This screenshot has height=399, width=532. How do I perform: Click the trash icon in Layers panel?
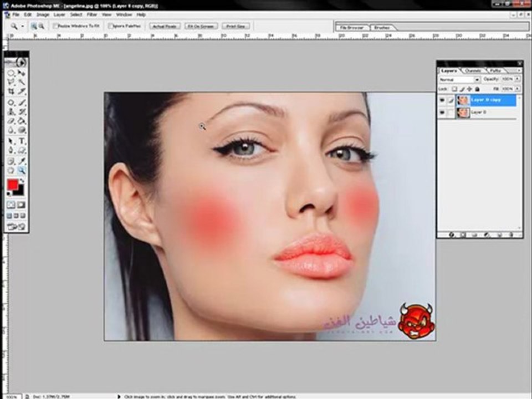click(x=511, y=234)
